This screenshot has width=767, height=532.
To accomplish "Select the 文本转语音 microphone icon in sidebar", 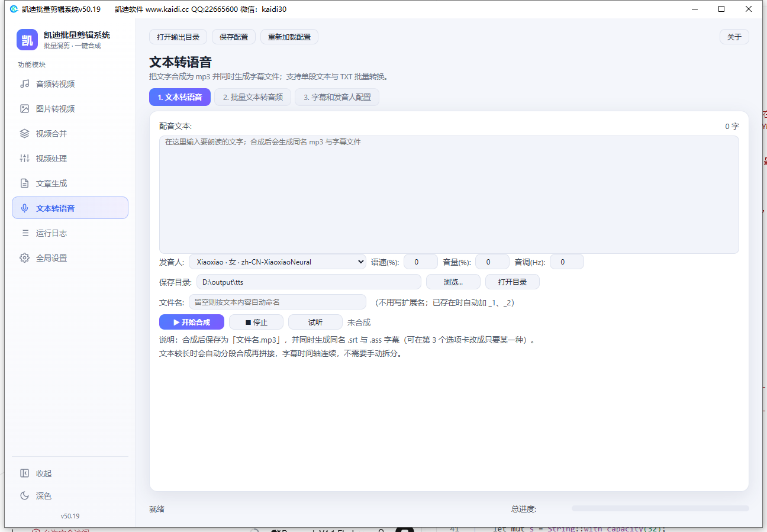I will (25, 208).
